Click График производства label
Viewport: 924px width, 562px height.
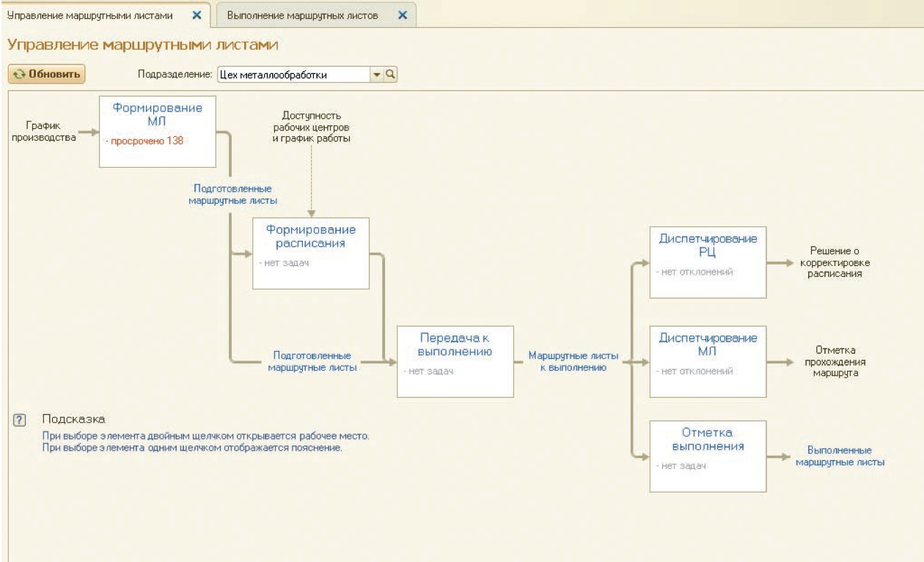45,131
